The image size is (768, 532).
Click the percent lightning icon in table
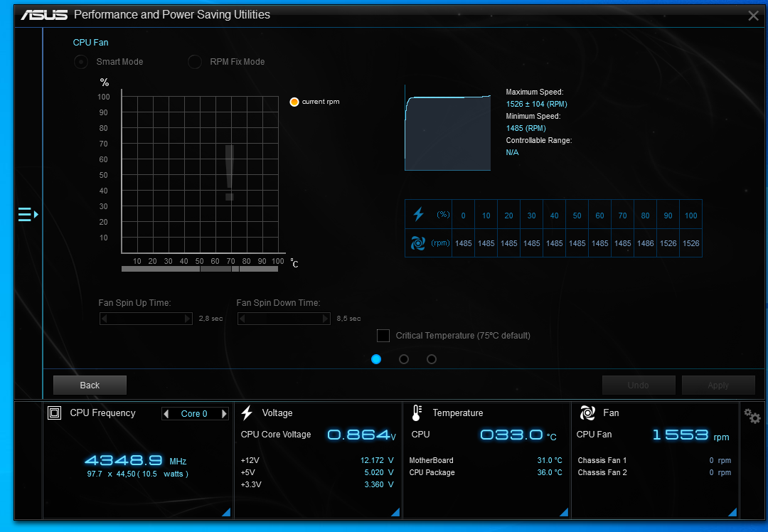coord(418,214)
